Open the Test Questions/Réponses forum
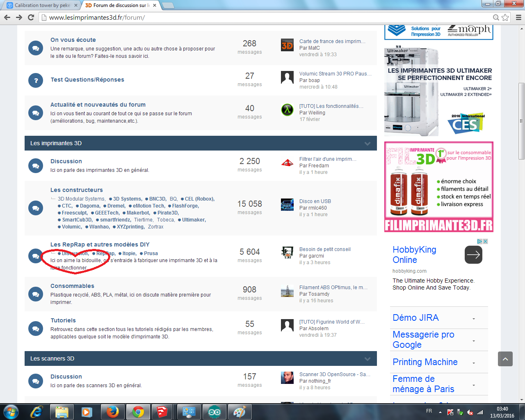This screenshot has width=525, height=420. (x=87, y=80)
